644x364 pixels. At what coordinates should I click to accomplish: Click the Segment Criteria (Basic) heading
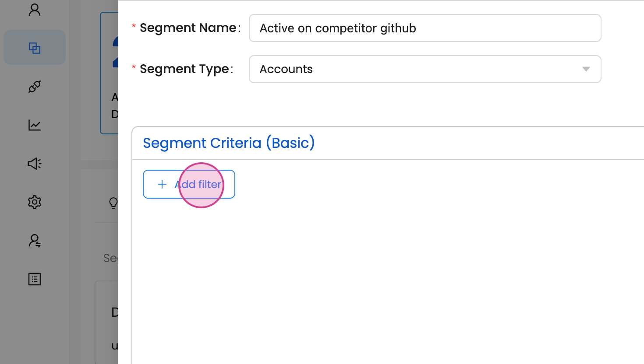tap(229, 143)
